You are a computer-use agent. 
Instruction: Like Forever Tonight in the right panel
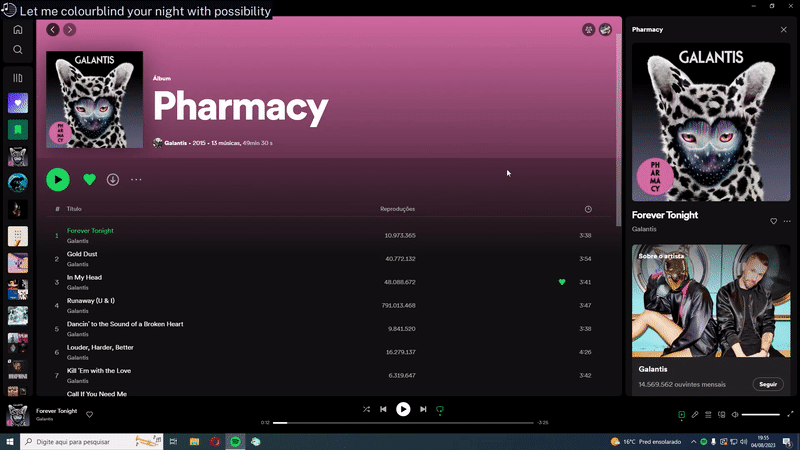tap(773, 221)
